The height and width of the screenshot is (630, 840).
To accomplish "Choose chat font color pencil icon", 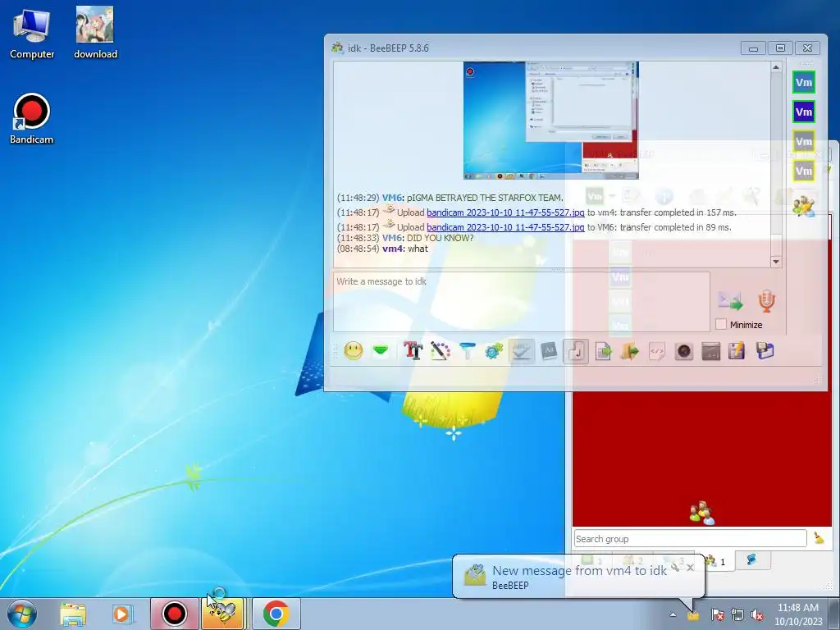I will click(440, 351).
